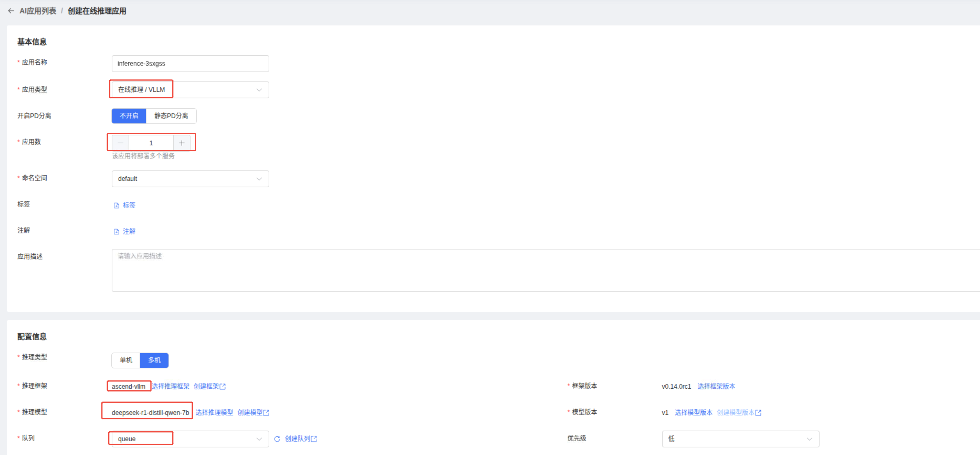Select 多机 inference type
The image size is (980, 455).
[x=154, y=360]
